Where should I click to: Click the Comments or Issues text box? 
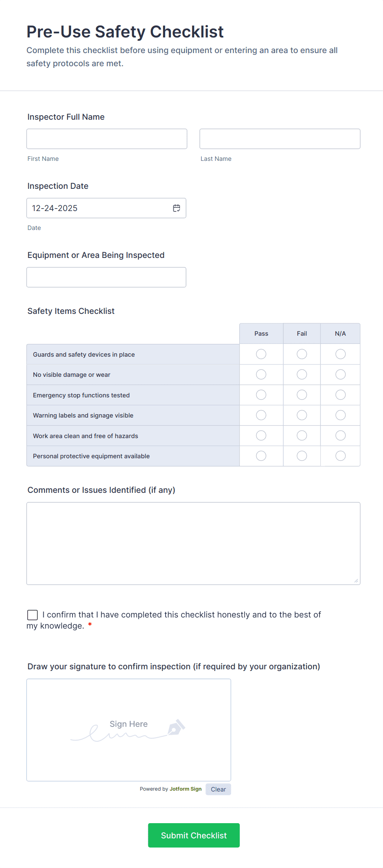193,543
